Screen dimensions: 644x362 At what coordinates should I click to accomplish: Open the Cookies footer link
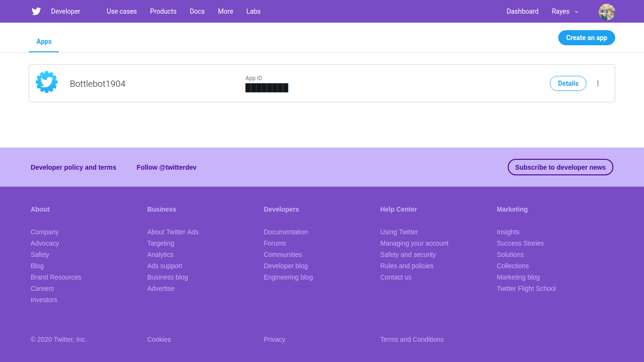pyautogui.click(x=159, y=339)
